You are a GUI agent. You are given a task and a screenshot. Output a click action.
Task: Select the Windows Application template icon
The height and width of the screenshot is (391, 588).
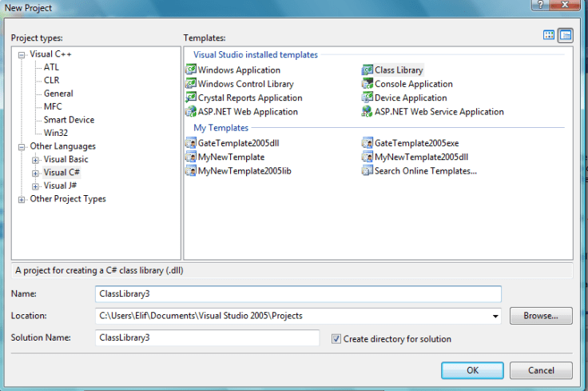[x=191, y=70]
